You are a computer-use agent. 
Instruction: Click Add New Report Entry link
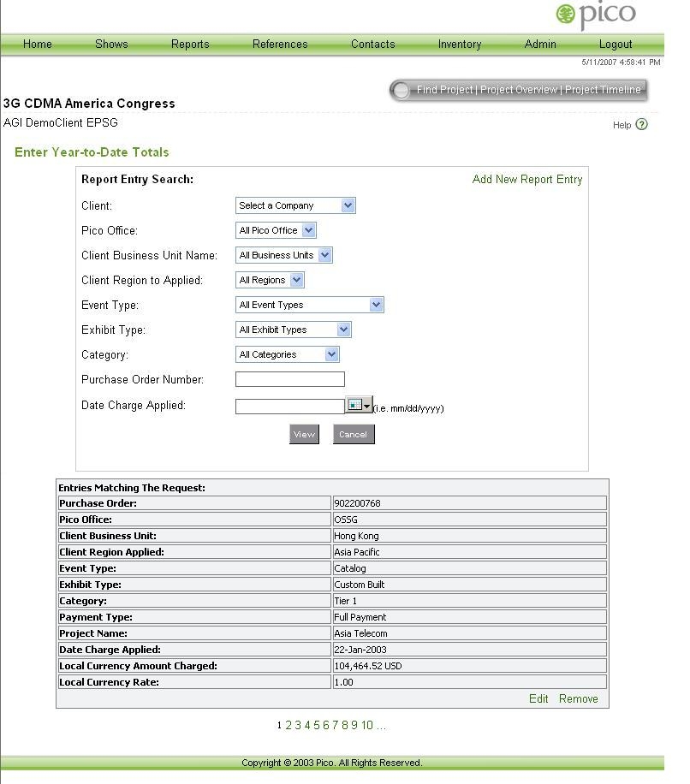pos(527,180)
